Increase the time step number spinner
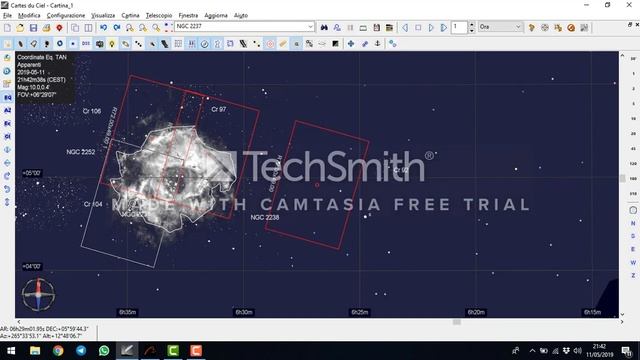 coord(471,25)
